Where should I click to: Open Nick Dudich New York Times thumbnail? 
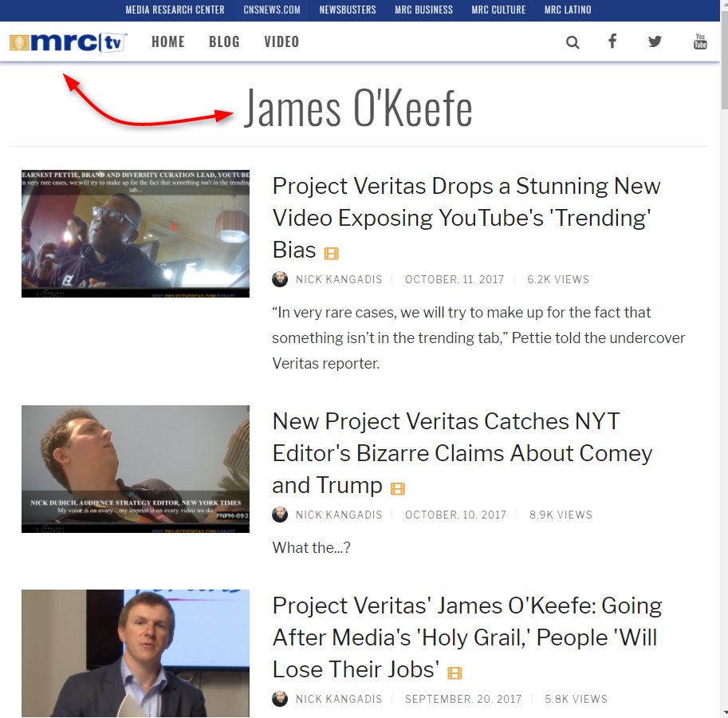pyautogui.click(x=136, y=469)
